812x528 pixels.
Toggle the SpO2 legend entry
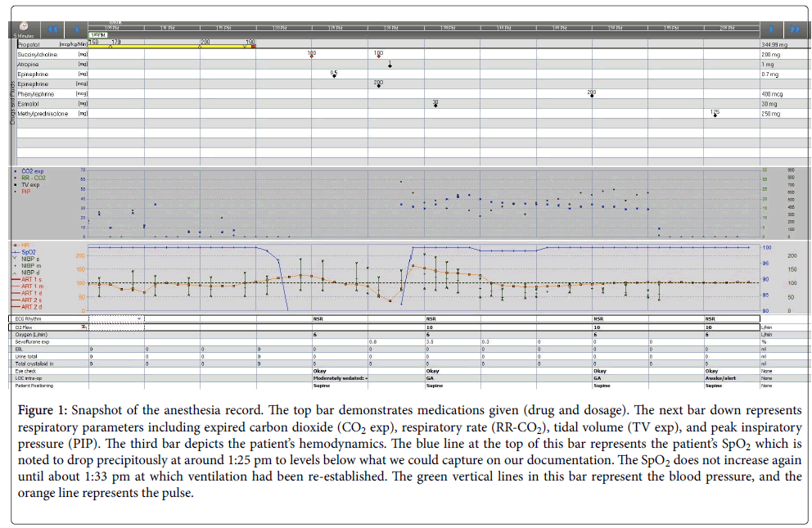click(30, 251)
